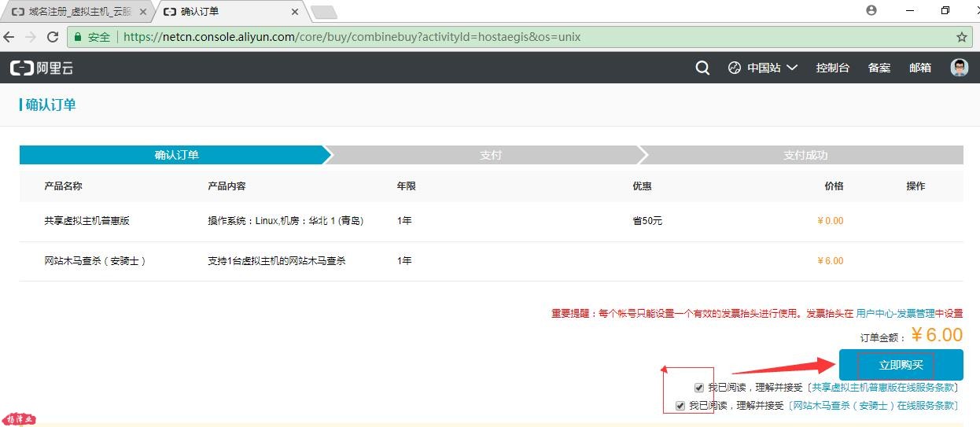Reload the page with refresh icon
The image size is (980, 427).
[x=53, y=37]
